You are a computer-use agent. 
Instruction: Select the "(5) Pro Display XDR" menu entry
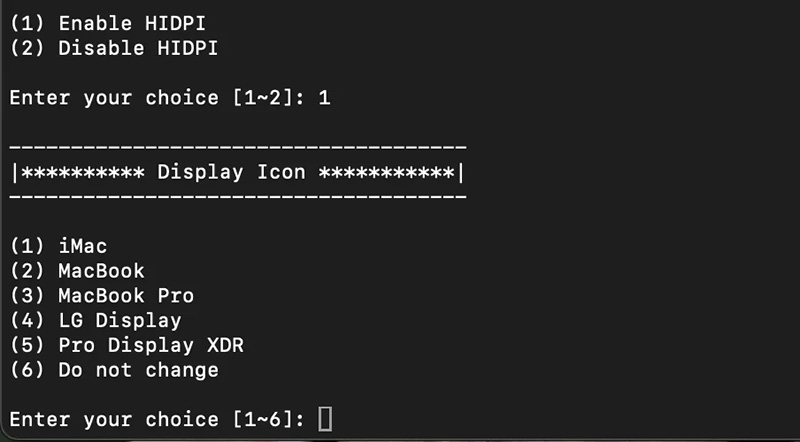(x=127, y=346)
